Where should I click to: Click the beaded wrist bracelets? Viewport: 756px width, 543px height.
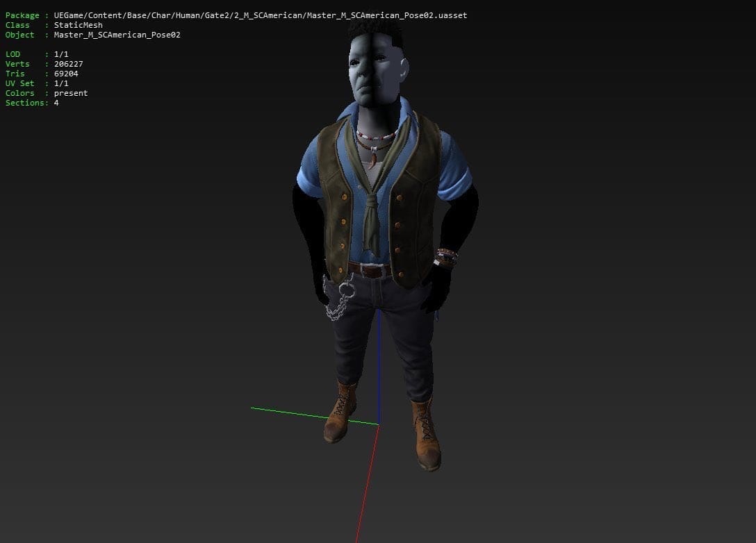tap(445, 257)
